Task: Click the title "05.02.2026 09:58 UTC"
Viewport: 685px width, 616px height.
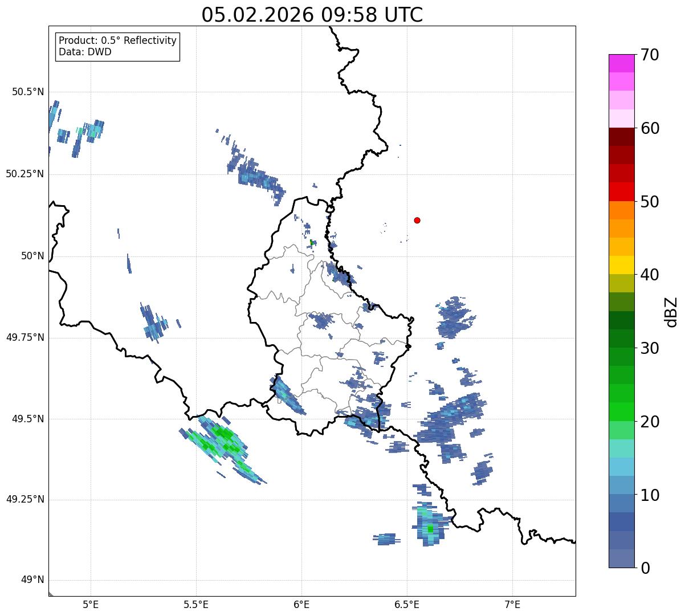Action: point(312,15)
